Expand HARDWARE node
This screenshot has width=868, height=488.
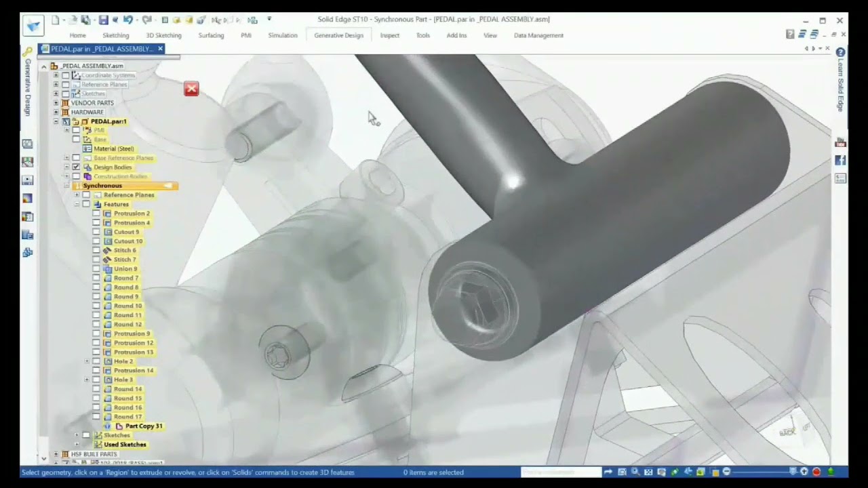click(56, 112)
